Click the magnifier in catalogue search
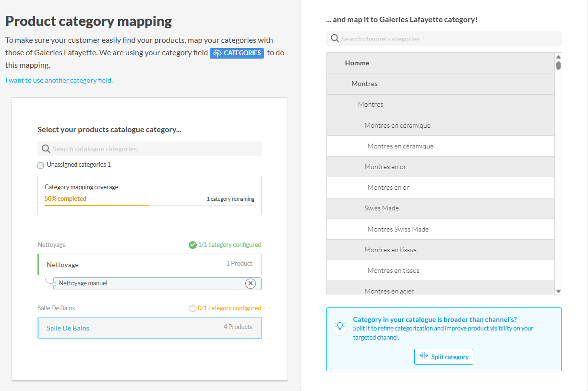 tap(46, 149)
